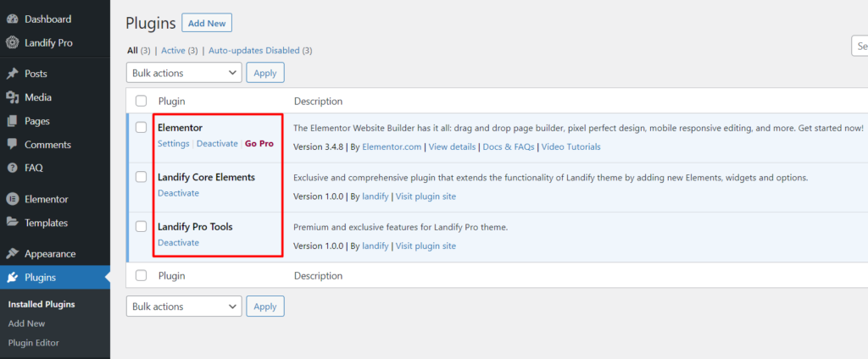Click the plugin search field
Screen dimensions: 868x359
point(860,47)
